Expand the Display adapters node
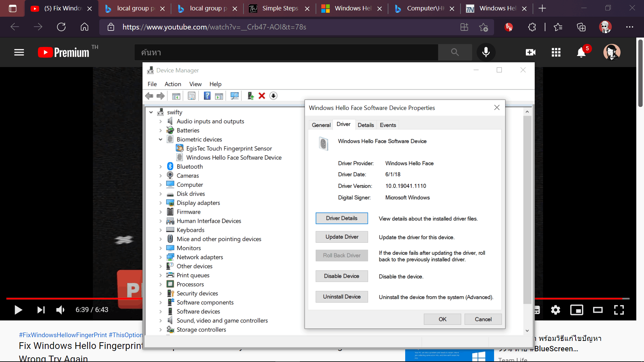The height and width of the screenshot is (362, 644). (160, 203)
